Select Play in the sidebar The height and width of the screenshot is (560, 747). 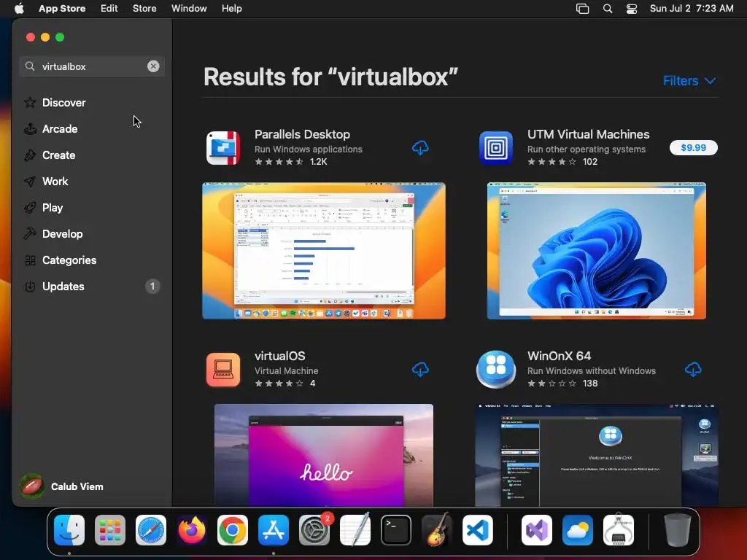pos(92,208)
